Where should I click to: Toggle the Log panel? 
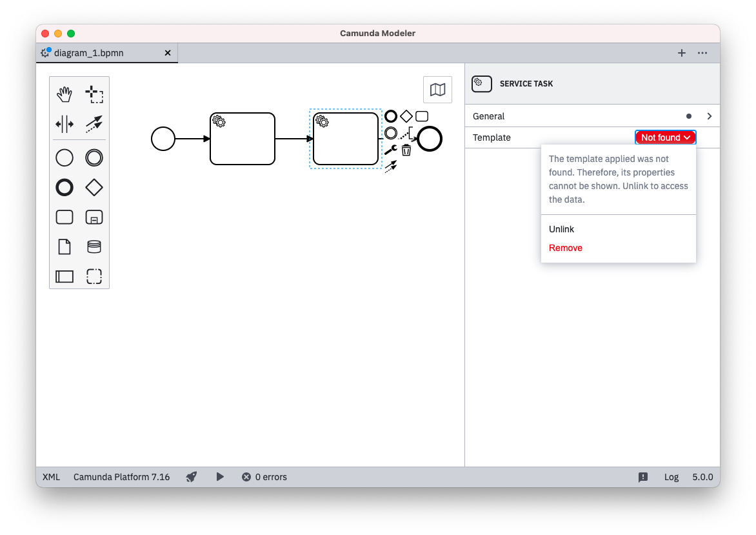click(671, 477)
